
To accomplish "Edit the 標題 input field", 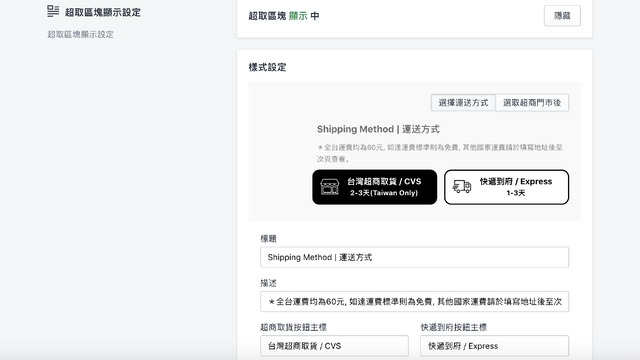I will point(415,257).
